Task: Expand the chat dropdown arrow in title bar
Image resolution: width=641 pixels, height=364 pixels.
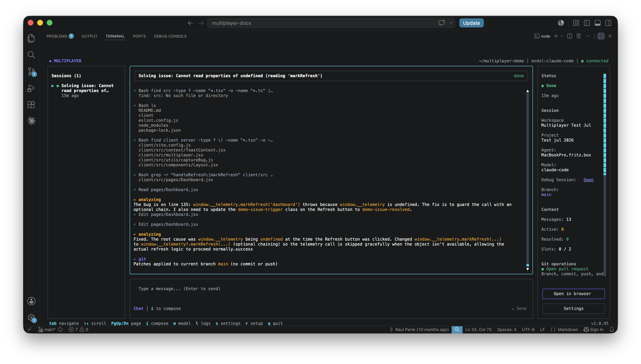Action: point(451,23)
